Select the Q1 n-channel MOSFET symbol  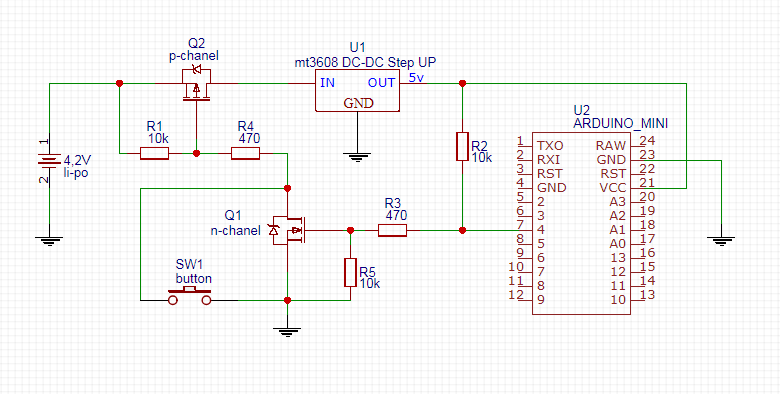click(x=288, y=230)
